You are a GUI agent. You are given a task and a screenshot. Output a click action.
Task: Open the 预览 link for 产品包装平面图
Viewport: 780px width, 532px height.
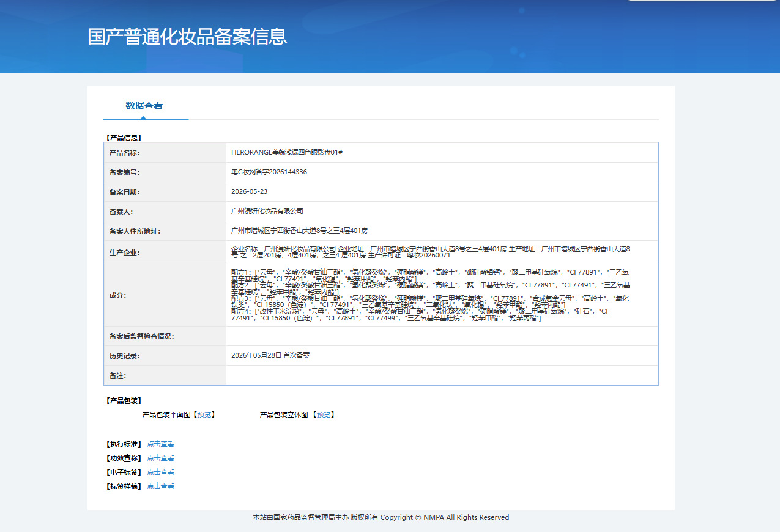click(204, 415)
